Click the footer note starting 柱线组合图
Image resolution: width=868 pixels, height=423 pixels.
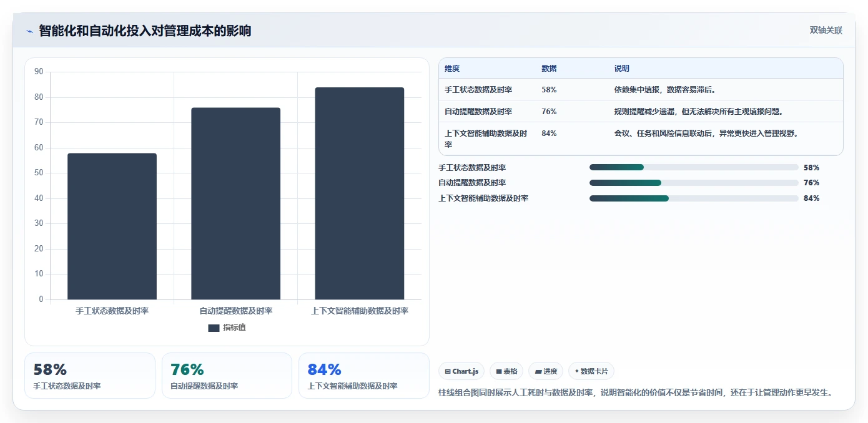[636, 392]
